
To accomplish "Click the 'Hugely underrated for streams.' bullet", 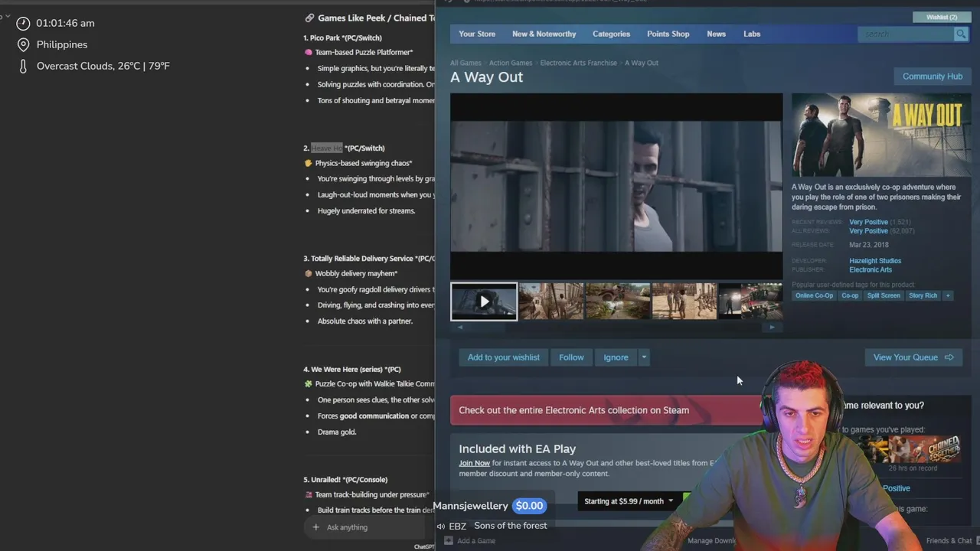I will point(366,210).
